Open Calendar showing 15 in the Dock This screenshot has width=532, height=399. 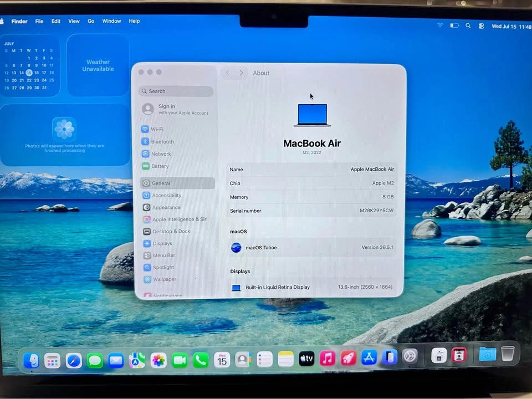222,360
